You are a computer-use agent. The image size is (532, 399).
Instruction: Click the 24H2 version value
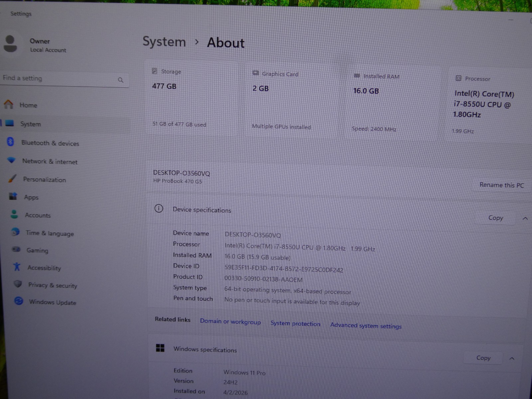[230, 382]
